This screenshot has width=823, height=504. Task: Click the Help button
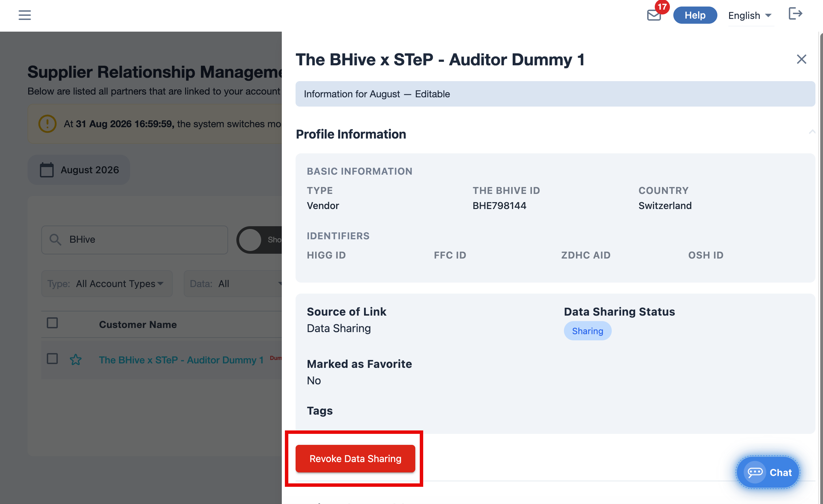coord(695,15)
